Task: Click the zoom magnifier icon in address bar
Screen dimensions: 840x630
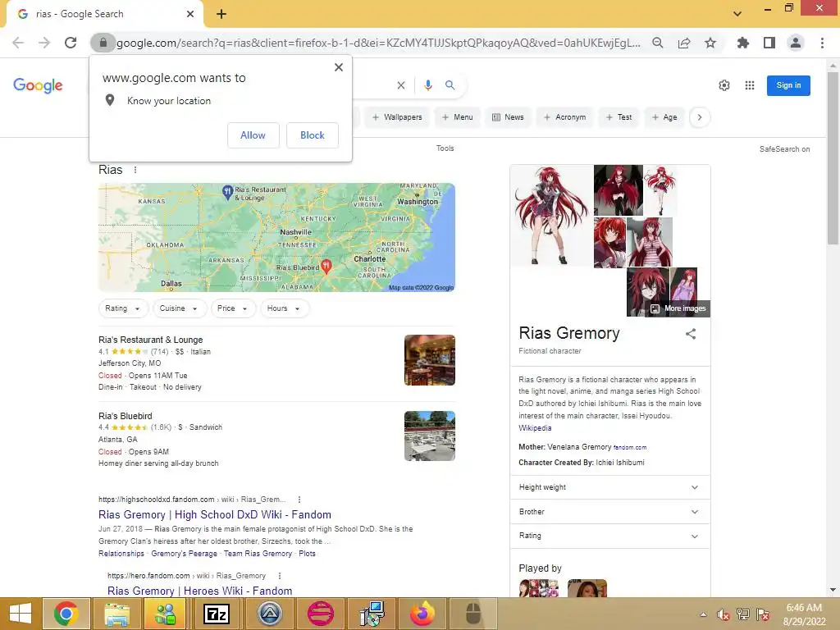Action: click(x=658, y=43)
